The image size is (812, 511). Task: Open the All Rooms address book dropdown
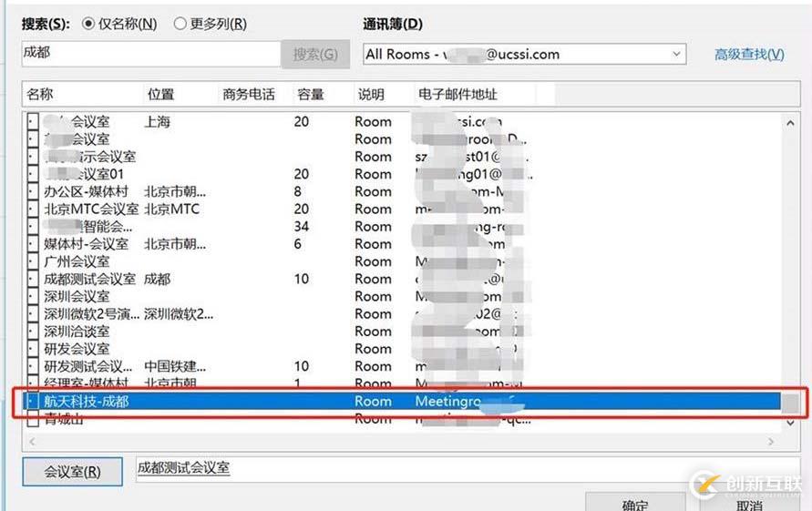point(525,55)
